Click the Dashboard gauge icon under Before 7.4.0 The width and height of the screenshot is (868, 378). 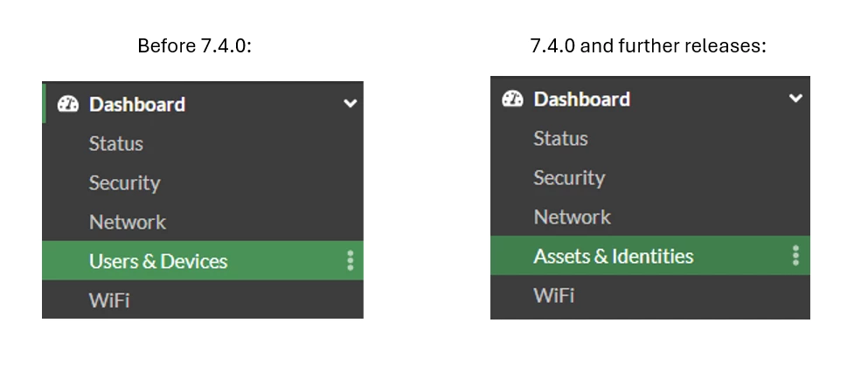tap(68, 104)
